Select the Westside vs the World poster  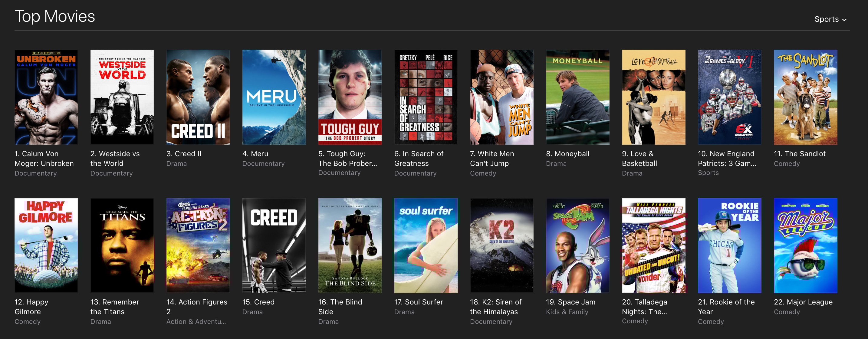tap(122, 97)
